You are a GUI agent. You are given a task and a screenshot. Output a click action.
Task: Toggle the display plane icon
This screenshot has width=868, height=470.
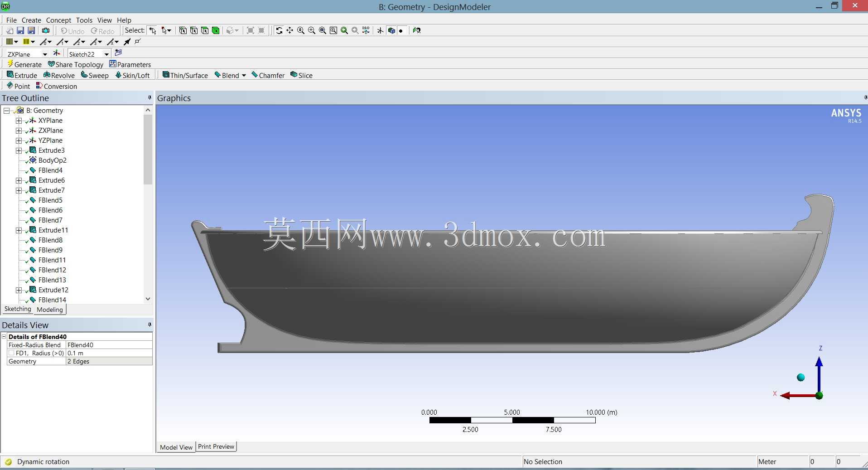(x=380, y=30)
